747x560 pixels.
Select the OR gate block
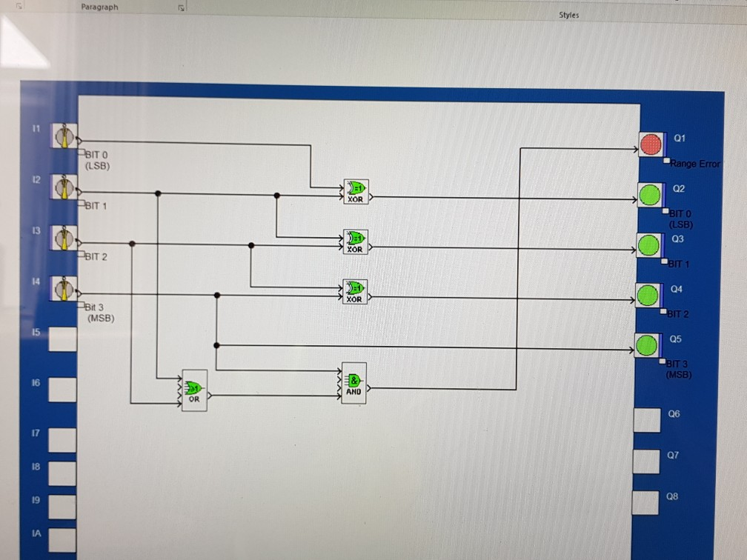tap(194, 390)
